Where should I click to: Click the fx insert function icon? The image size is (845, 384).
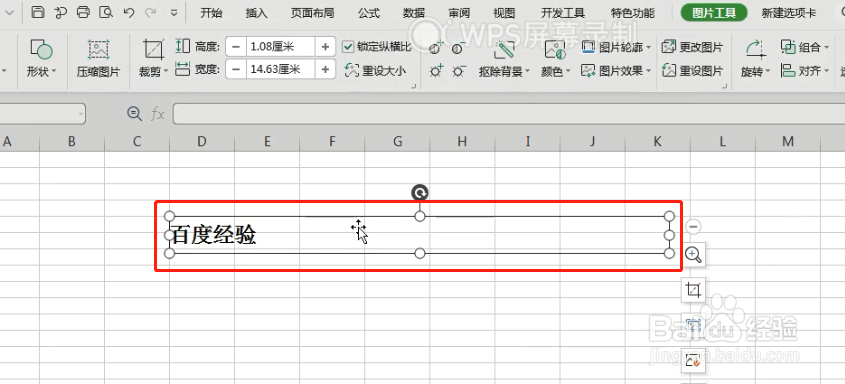[157, 114]
